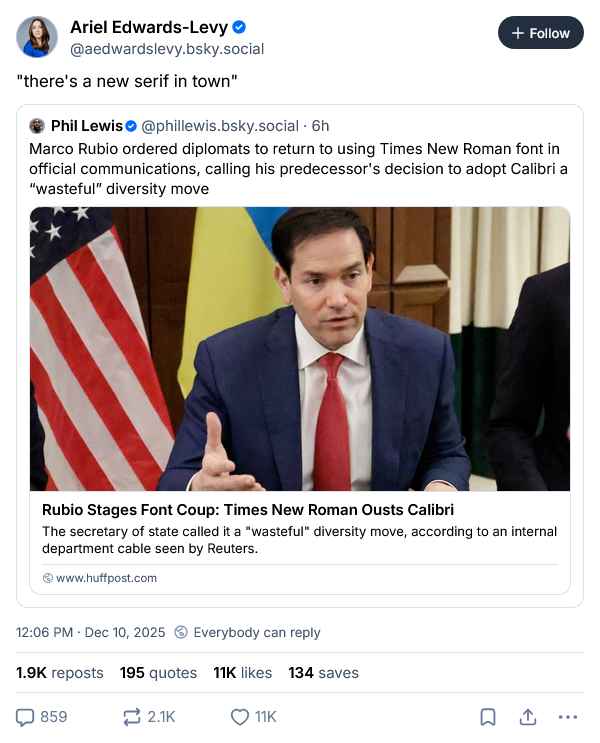This screenshot has height=743, width=600.
Task: Click the Everybody can reply label
Action: tap(256, 632)
